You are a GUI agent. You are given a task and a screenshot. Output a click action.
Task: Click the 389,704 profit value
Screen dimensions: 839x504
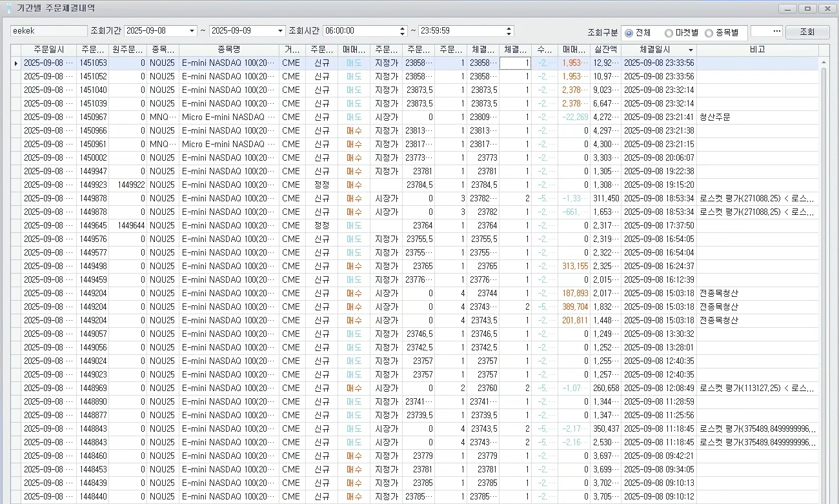tap(575, 307)
